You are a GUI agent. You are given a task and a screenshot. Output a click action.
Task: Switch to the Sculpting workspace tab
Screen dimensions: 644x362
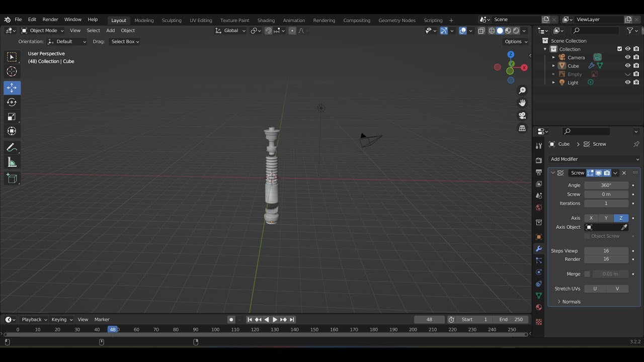click(x=172, y=20)
